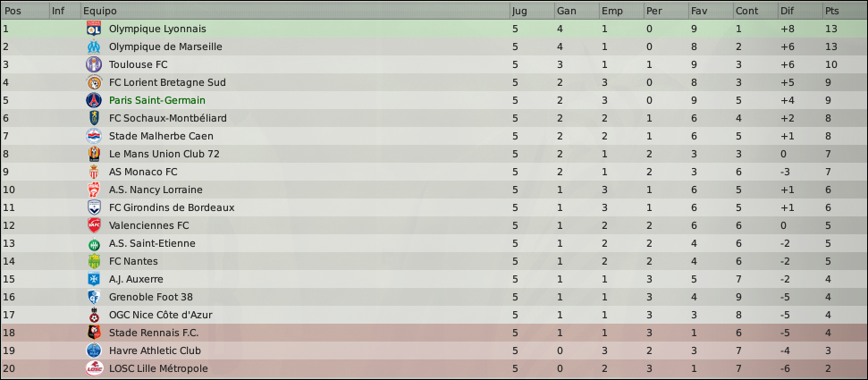Open Stade Malherbe Caen team name
The width and height of the screenshot is (868, 380).
161,136
